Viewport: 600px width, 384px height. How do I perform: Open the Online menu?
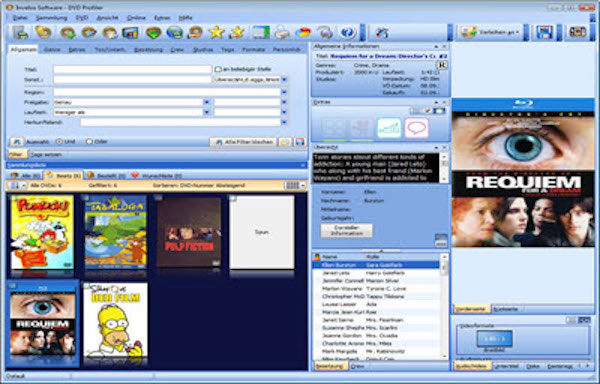click(x=136, y=18)
